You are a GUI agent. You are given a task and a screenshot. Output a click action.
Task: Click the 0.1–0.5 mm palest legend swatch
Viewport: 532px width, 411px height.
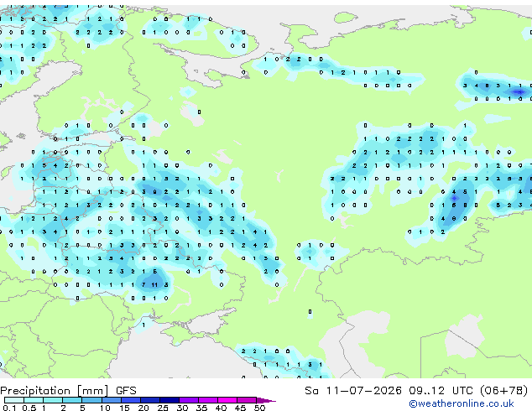pyautogui.click(x=14, y=400)
